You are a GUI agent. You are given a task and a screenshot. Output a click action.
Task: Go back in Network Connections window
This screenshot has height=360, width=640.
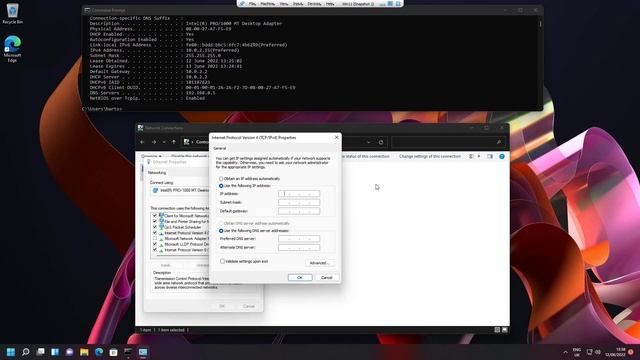tap(142, 142)
